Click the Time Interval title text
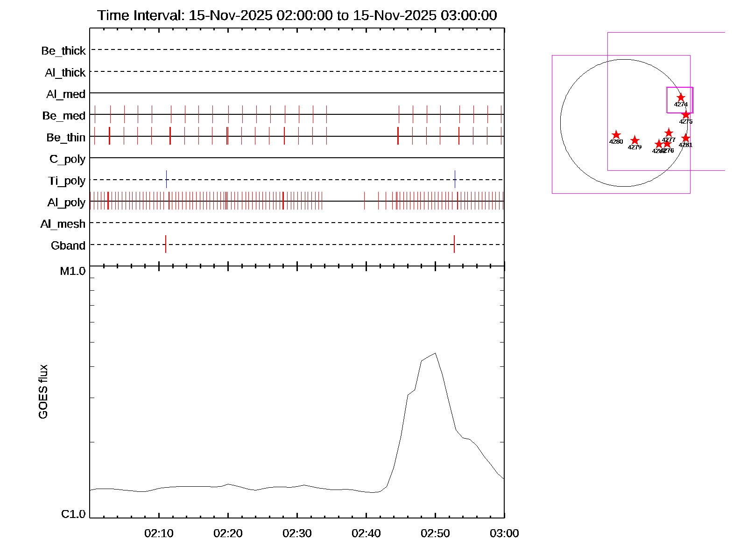Screen dimensions: 747x560 [x=297, y=15]
